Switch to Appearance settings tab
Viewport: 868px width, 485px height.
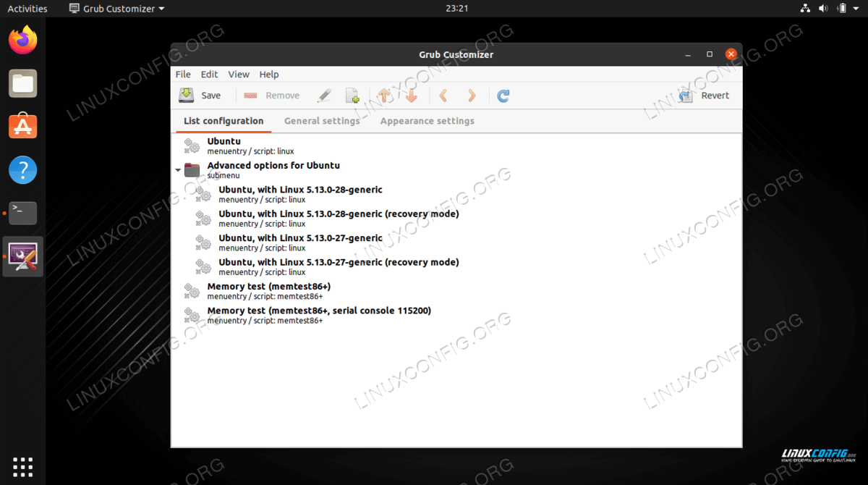click(427, 121)
